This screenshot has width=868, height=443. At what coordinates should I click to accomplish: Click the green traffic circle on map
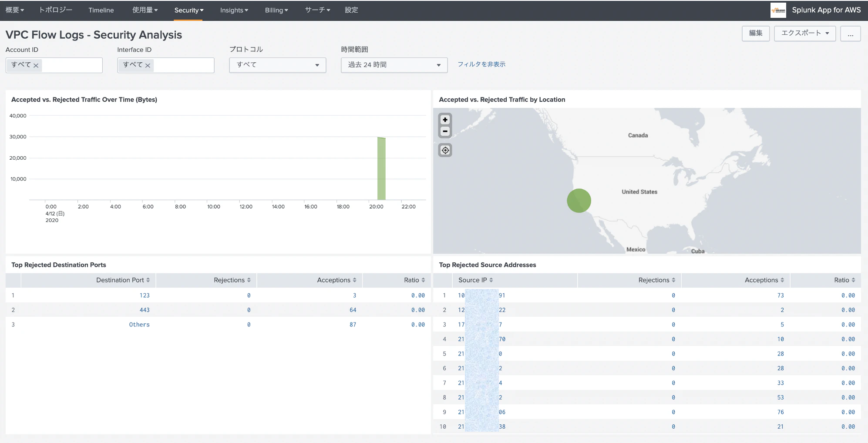pyautogui.click(x=579, y=201)
